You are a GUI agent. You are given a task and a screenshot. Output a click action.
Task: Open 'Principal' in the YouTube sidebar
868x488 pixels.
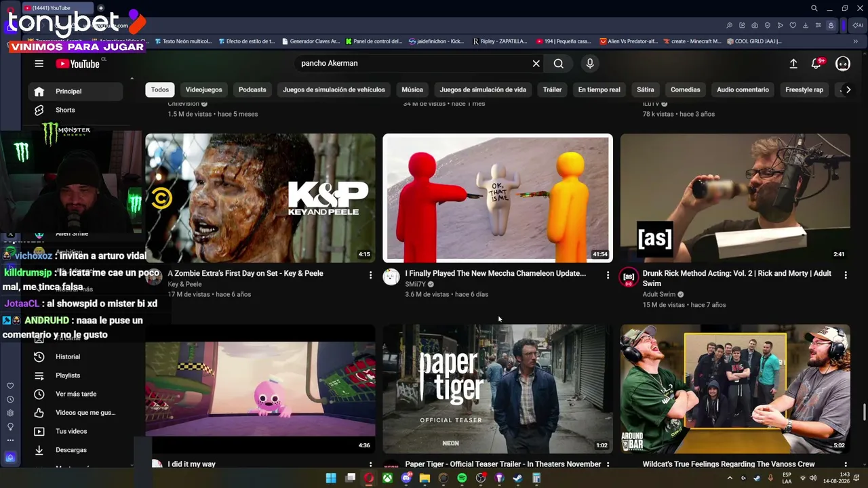click(76, 91)
